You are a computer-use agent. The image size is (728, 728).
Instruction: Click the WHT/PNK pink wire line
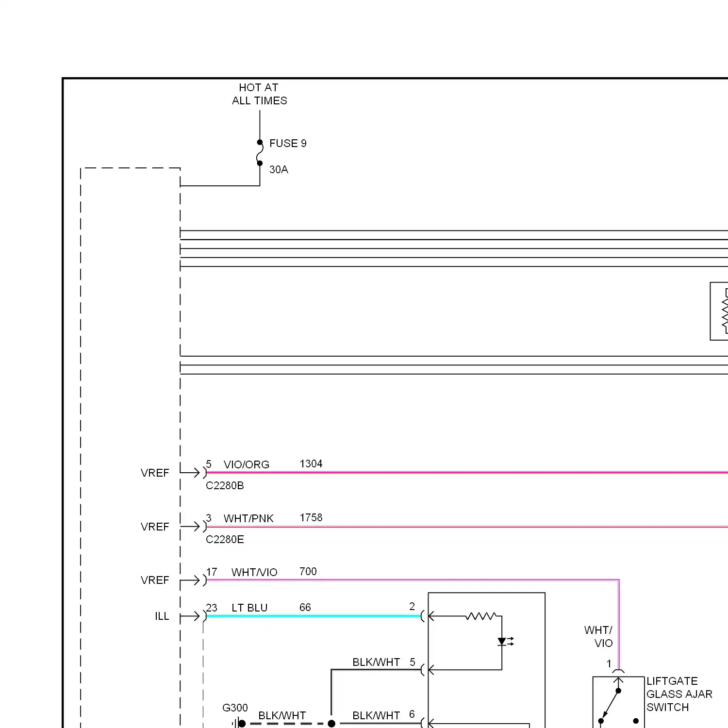(467, 526)
